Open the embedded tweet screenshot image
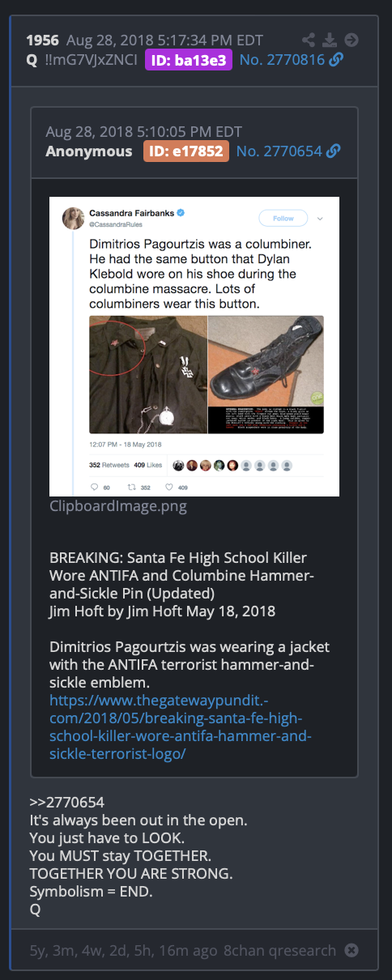 tap(194, 347)
